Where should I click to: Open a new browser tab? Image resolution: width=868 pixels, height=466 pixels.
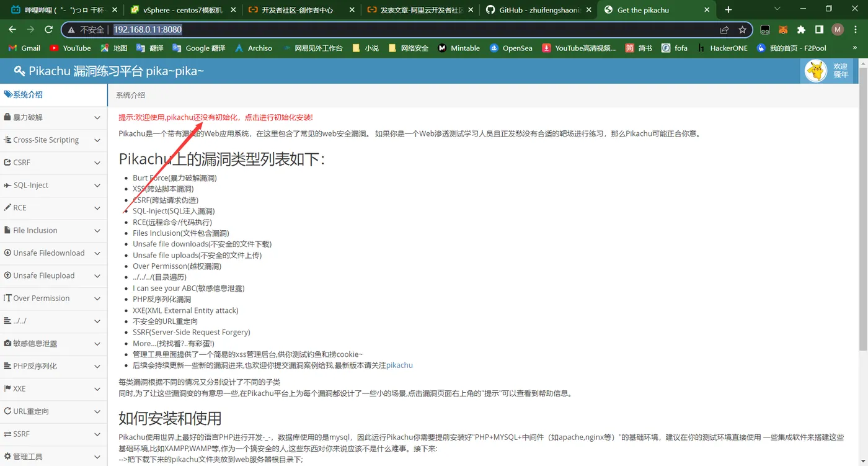(728, 9)
